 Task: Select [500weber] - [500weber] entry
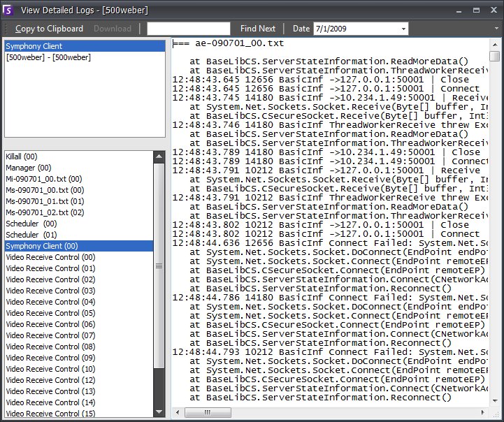pos(85,57)
